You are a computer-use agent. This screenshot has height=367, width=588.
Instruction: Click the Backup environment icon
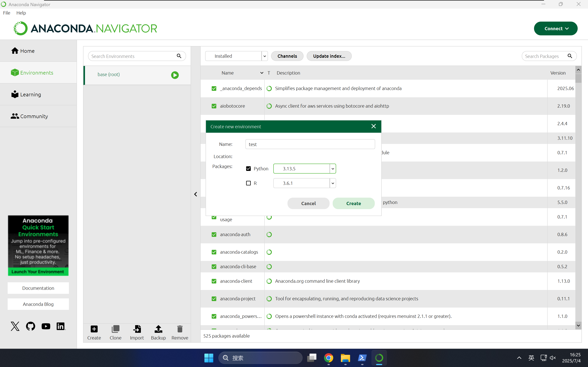[x=158, y=329]
